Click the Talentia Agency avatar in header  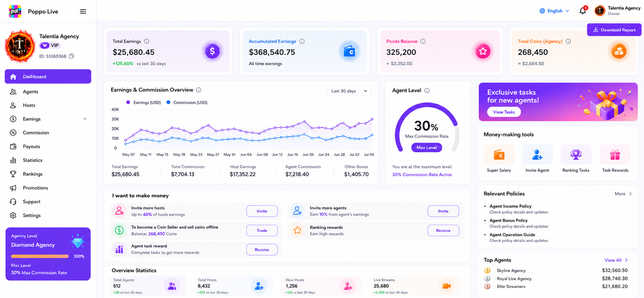600,11
